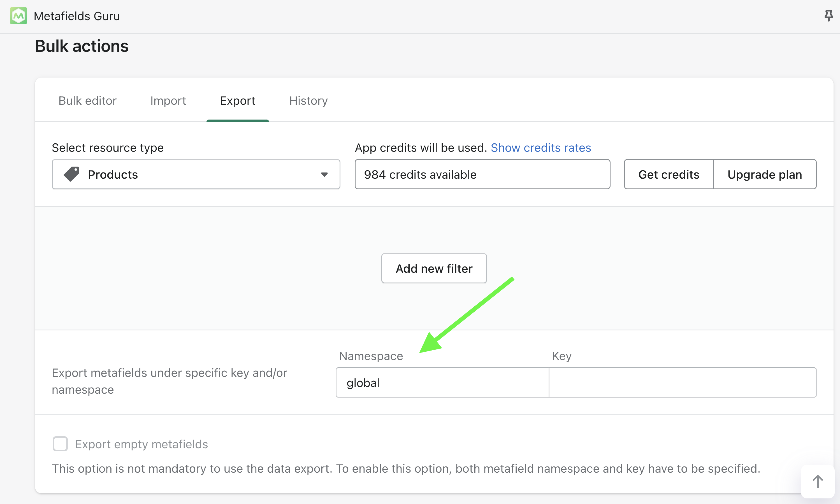Go to the History tab
This screenshot has height=504, width=840.
pos(308,101)
